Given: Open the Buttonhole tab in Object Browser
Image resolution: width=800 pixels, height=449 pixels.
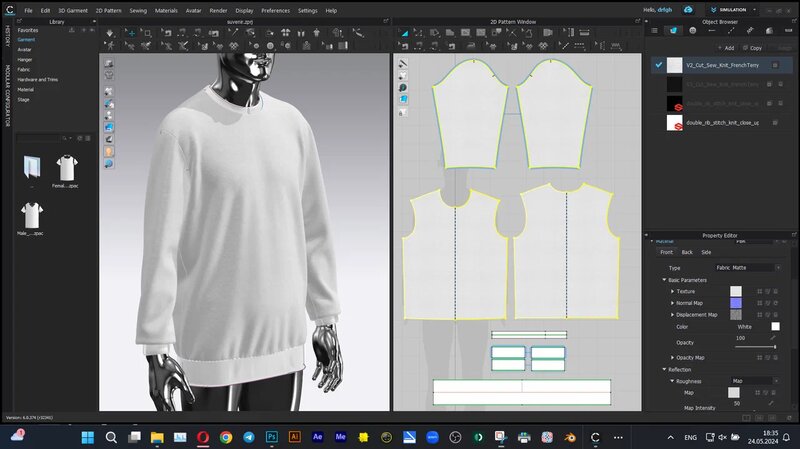Looking at the screenshot, I should pos(712,31).
